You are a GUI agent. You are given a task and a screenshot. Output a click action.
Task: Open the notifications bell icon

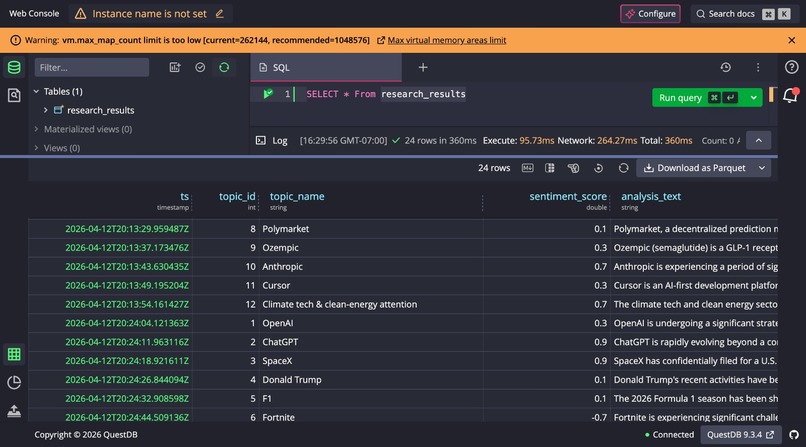[791, 96]
